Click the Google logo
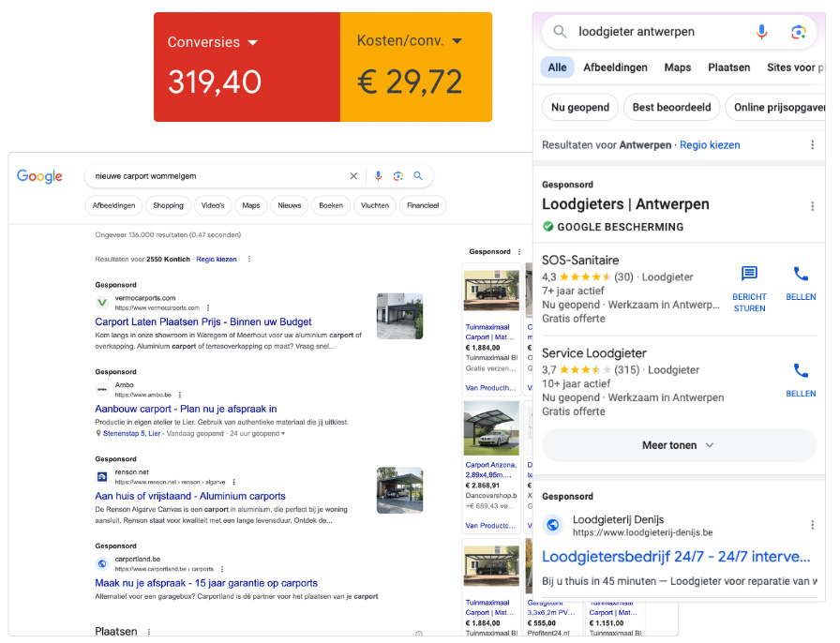The image size is (840, 643). click(39, 176)
